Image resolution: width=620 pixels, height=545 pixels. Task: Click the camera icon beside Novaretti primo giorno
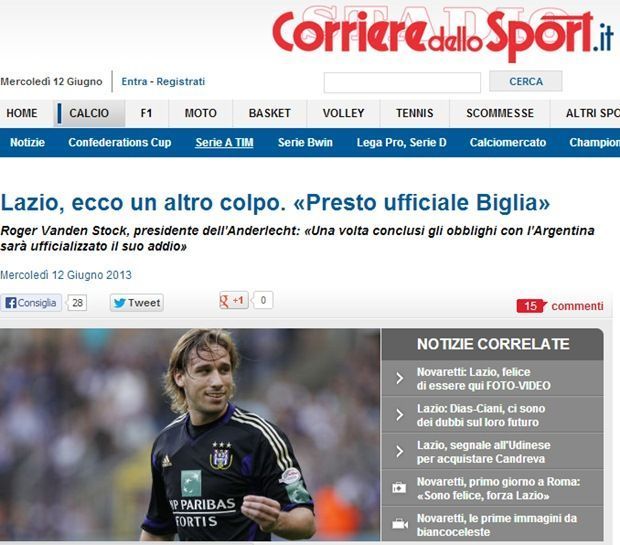click(399, 488)
